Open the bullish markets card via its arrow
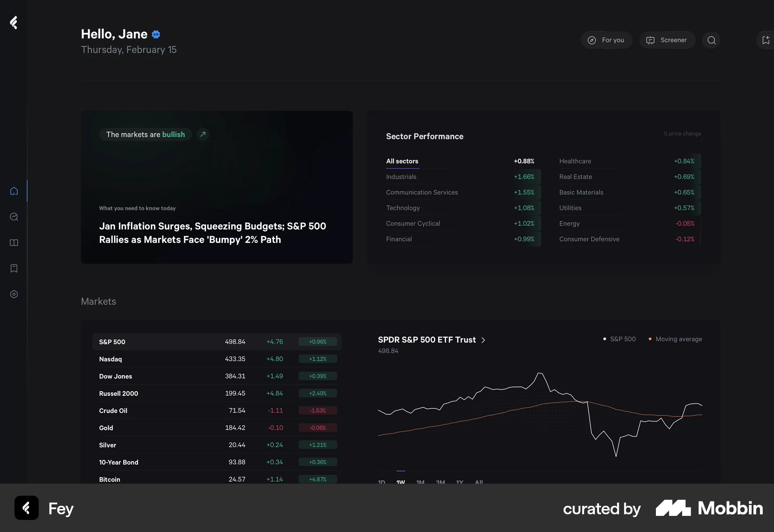 (x=202, y=134)
